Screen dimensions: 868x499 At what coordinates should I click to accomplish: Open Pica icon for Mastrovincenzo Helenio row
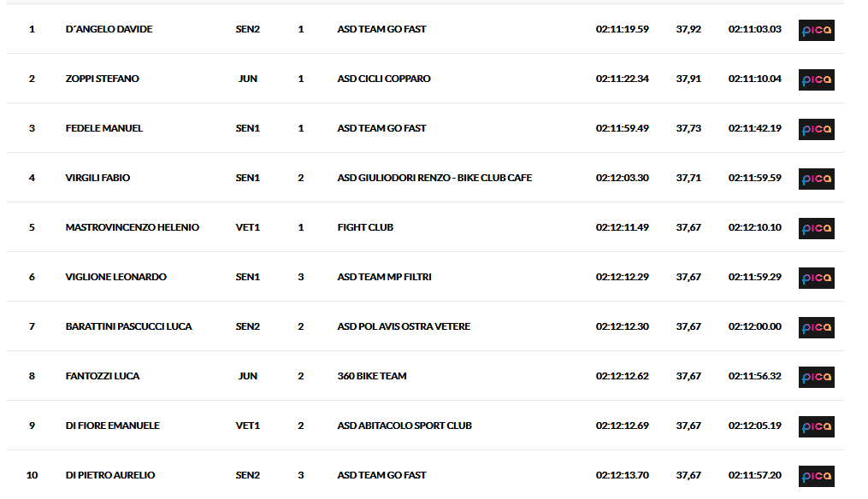tap(816, 228)
